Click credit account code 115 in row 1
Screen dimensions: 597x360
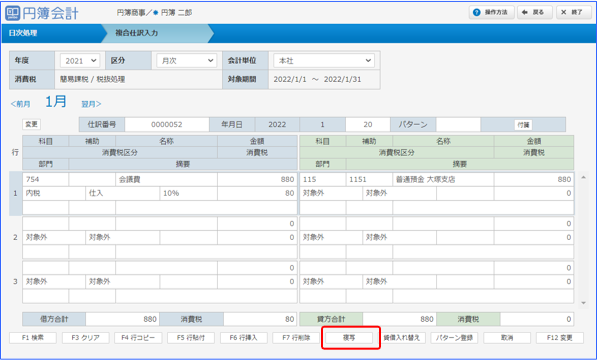click(322, 179)
